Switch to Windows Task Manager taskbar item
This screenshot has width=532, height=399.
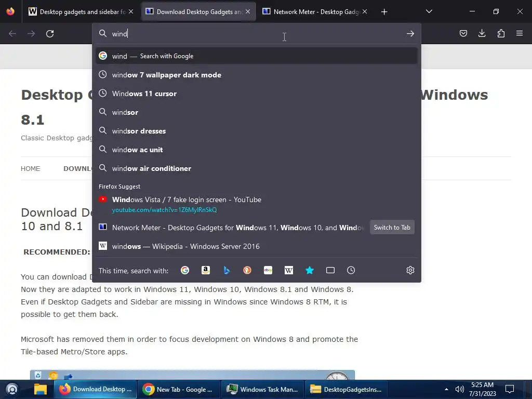(262, 389)
